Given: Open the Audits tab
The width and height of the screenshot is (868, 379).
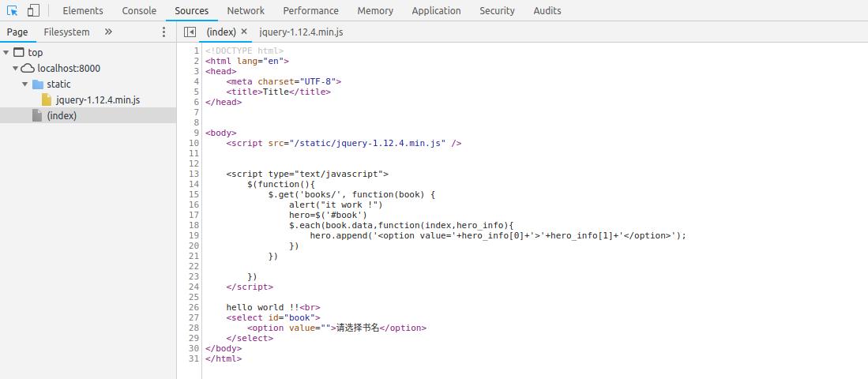Looking at the screenshot, I should coord(547,10).
